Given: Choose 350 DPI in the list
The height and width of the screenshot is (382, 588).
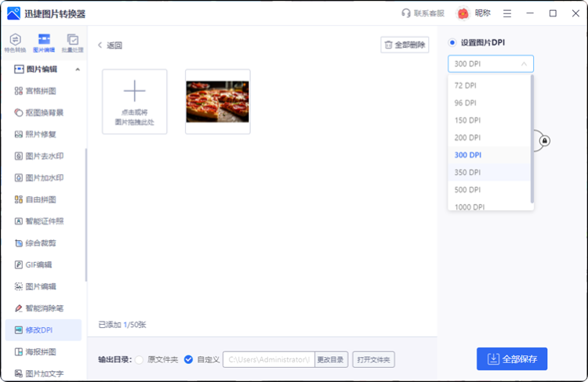Looking at the screenshot, I should pos(489,173).
